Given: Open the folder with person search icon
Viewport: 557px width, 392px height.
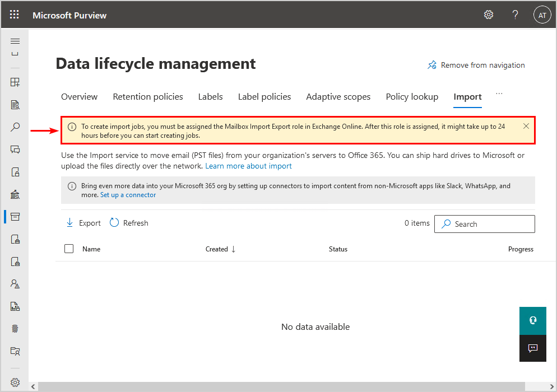Looking at the screenshot, I should point(15,351).
